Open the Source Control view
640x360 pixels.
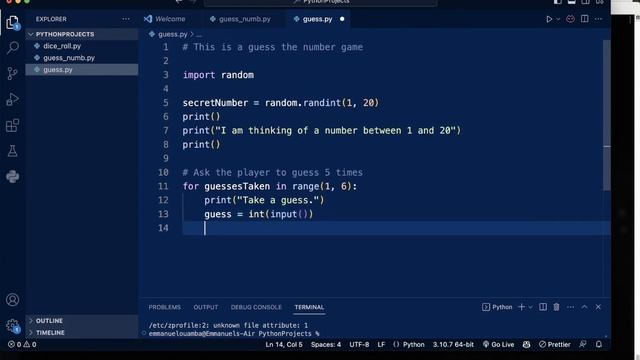pyautogui.click(x=13, y=73)
